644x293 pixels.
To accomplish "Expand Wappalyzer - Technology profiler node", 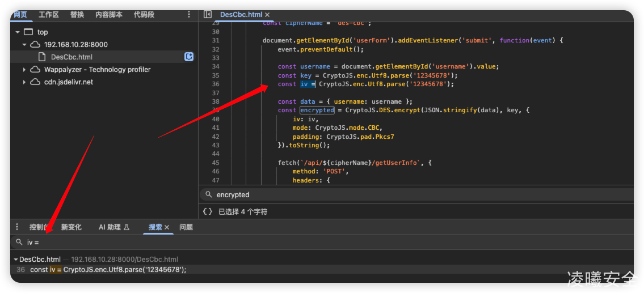I will tap(24, 70).
